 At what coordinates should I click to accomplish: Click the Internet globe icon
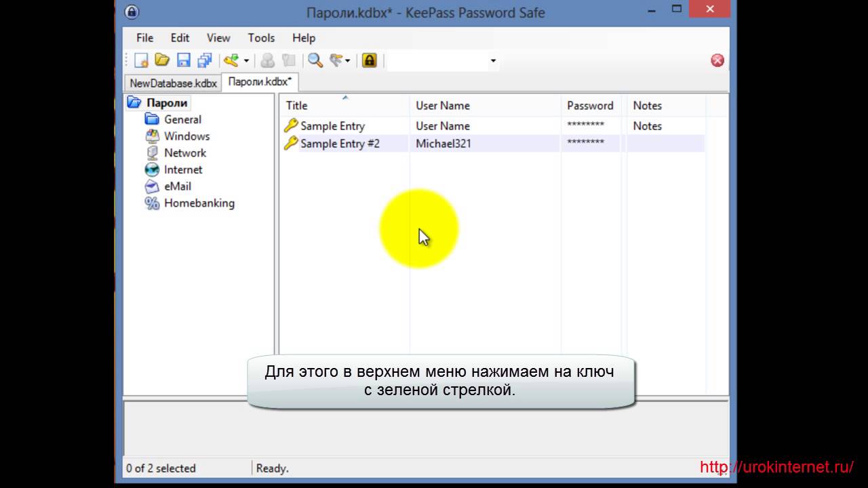tap(152, 169)
